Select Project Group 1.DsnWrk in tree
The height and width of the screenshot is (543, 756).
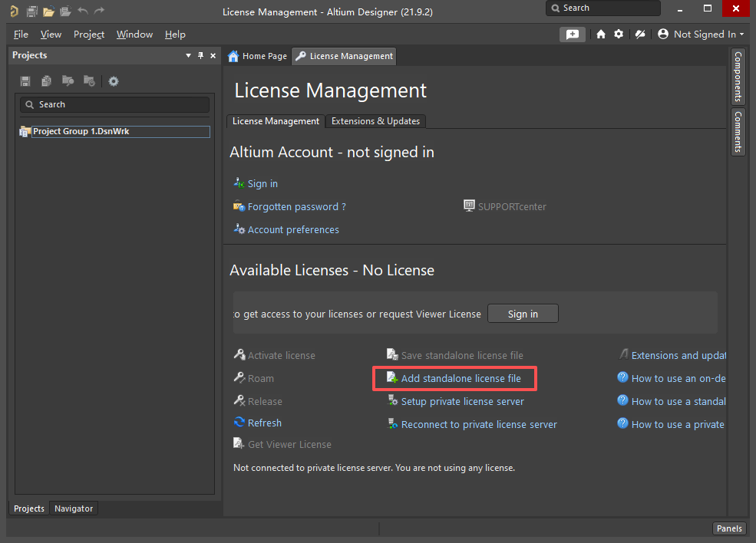click(x=81, y=131)
